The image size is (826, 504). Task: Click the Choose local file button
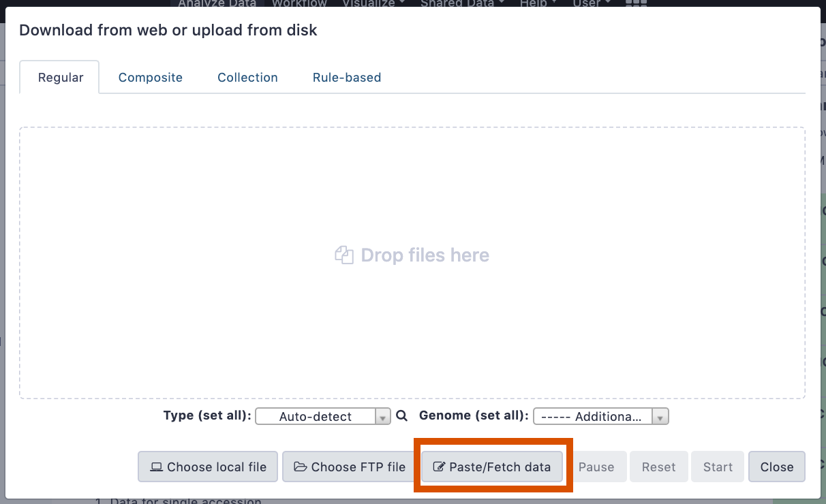click(208, 467)
